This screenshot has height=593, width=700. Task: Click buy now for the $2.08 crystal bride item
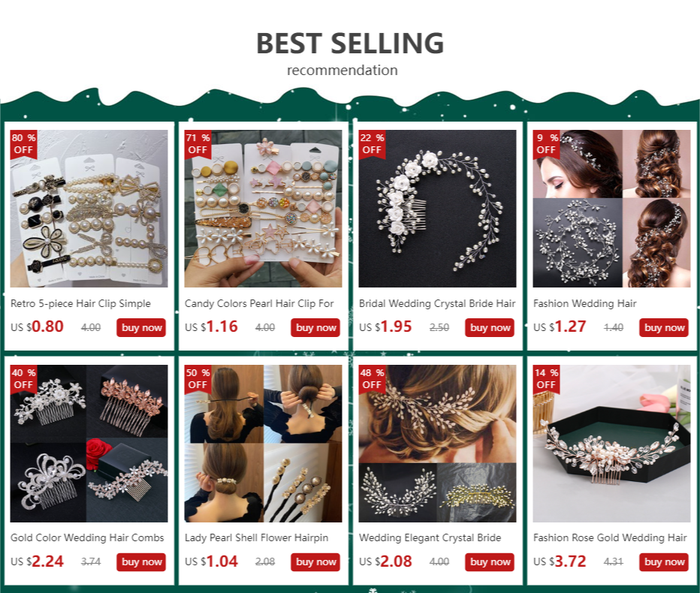pyautogui.click(x=489, y=562)
